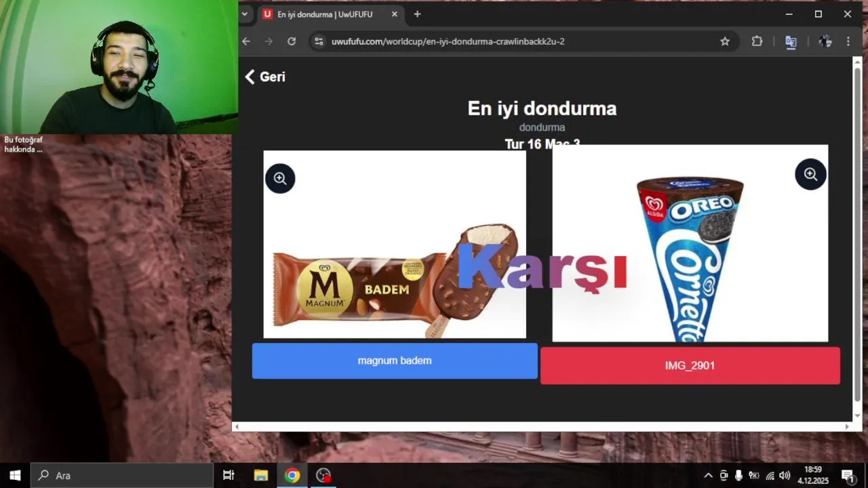This screenshot has height=488, width=868.
Task: Show hidden system tray icons
Action: click(x=708, y=475)
